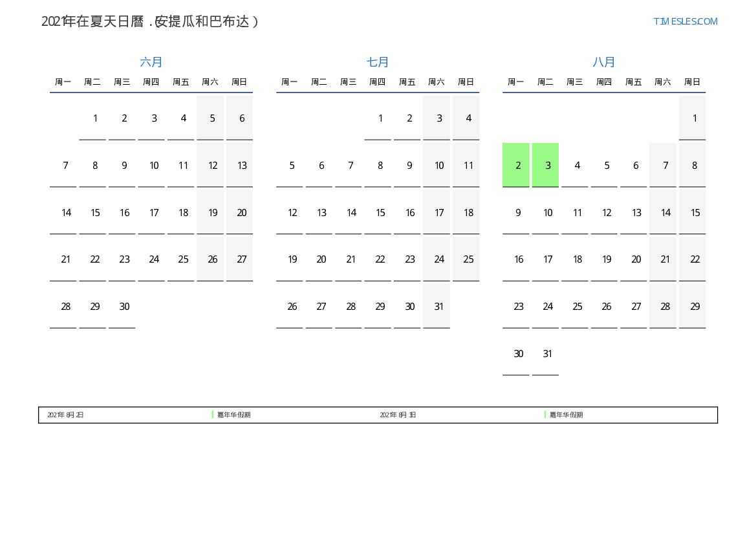
Task: Select June 30 in the 六月 grid
Action: click(124, 307)
